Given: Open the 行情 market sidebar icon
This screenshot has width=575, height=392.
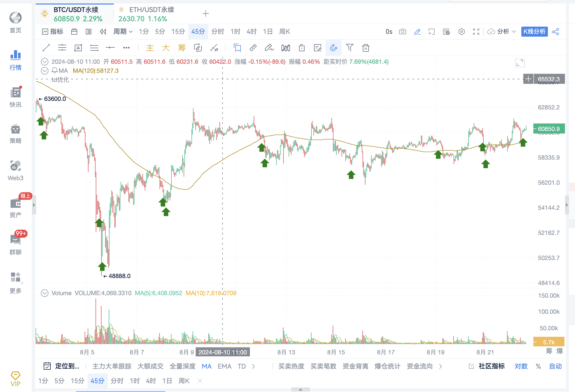Looking at the screenshot, I should pos(16,60).
